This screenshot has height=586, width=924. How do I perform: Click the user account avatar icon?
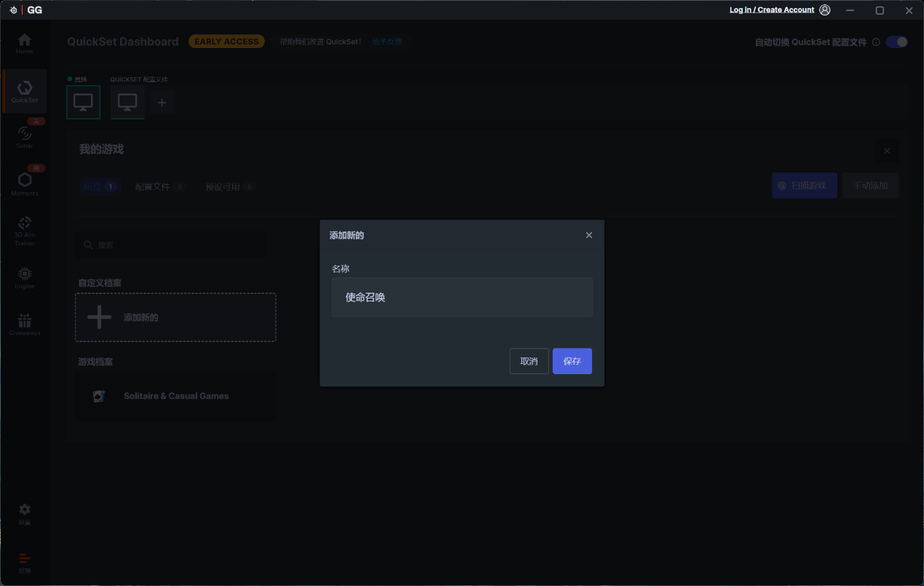825,10
